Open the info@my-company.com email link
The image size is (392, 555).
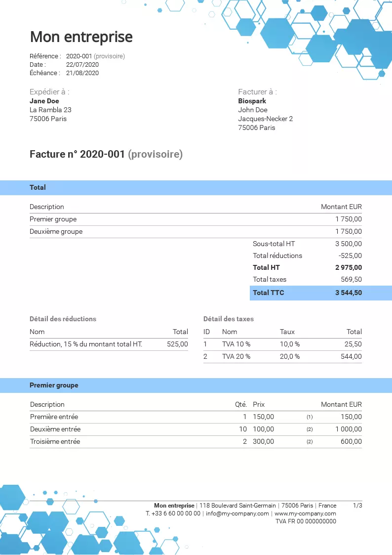(x=237, y=513)
